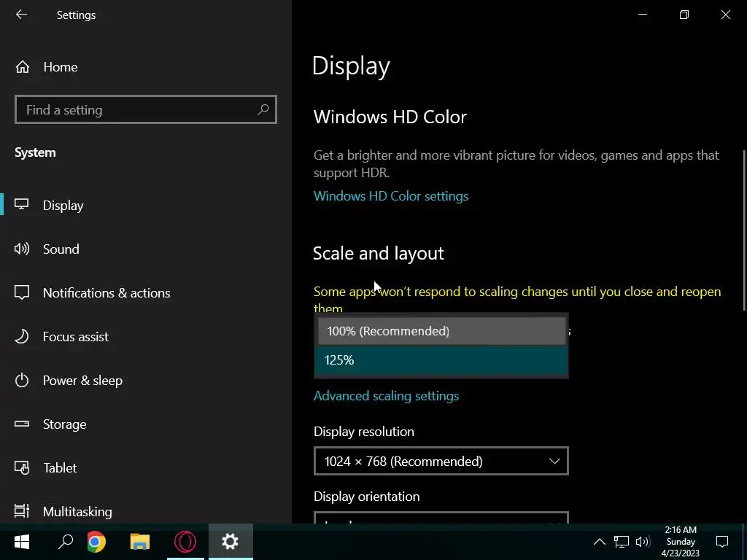Click the volume icon in system tray

pos(643,542)
